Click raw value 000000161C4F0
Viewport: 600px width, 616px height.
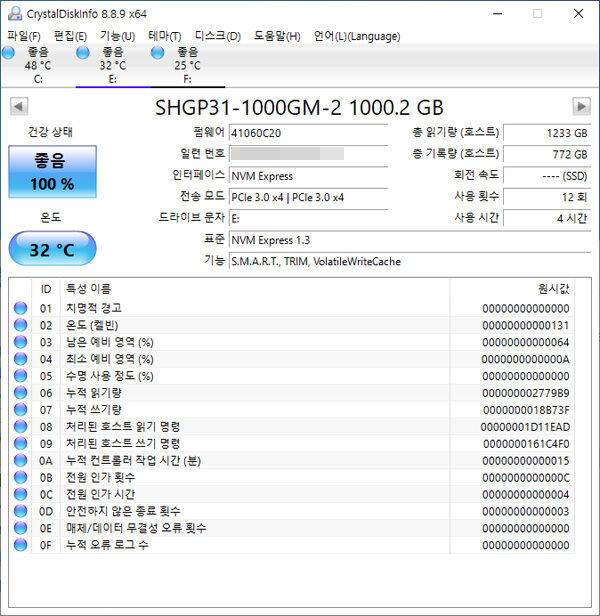(x=526, y=444)
